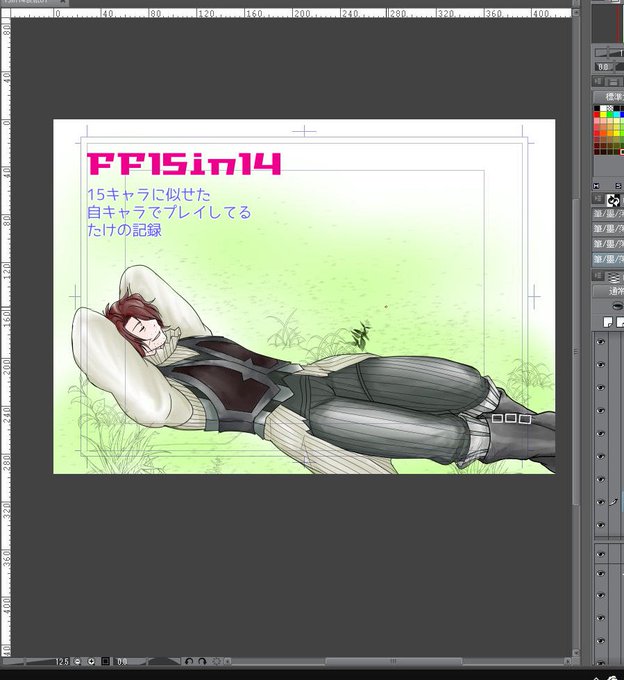Click the canvas vertical scrollbar
This screenshot has height=680, width=624.
(575, 351)
